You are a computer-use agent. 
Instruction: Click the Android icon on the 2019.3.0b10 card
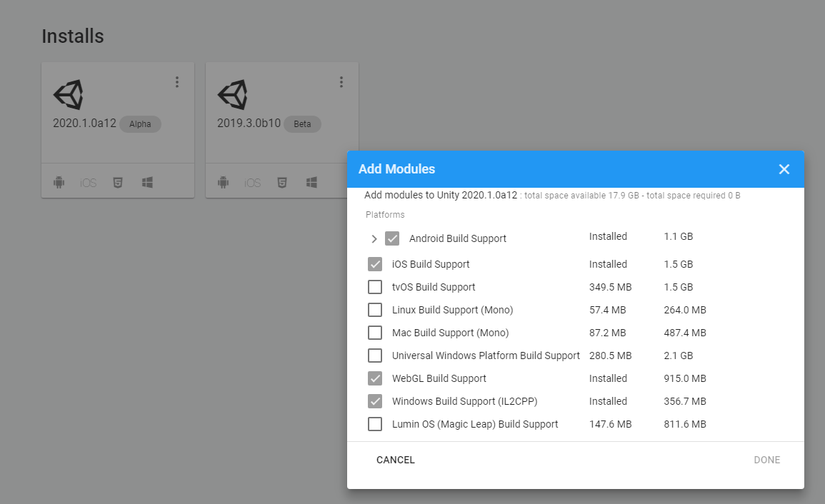[x=223, y=183]
